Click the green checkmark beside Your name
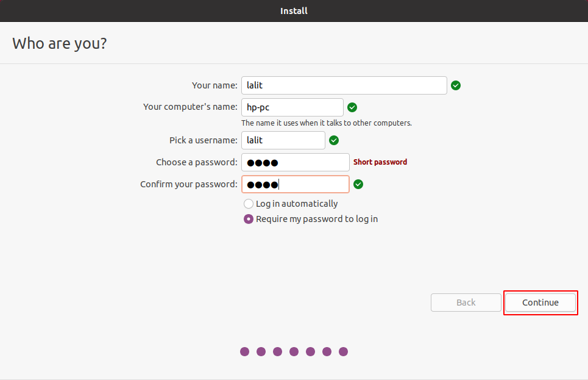 pos(456,85)
